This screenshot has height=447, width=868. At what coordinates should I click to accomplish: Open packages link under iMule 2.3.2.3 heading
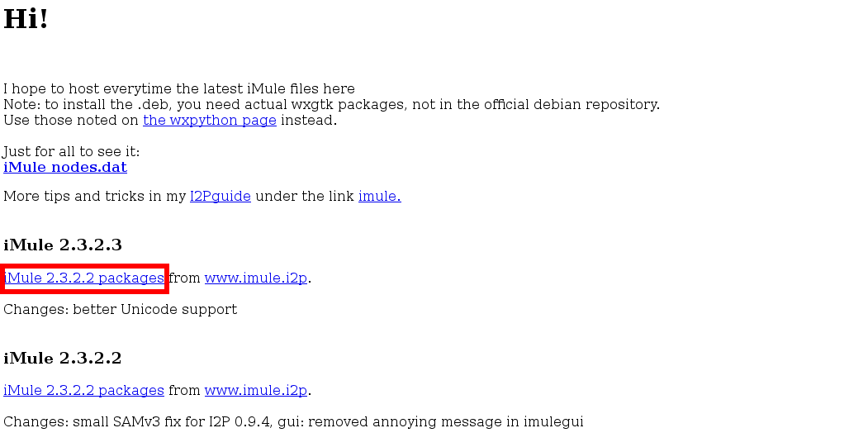[x=84, y=278]
